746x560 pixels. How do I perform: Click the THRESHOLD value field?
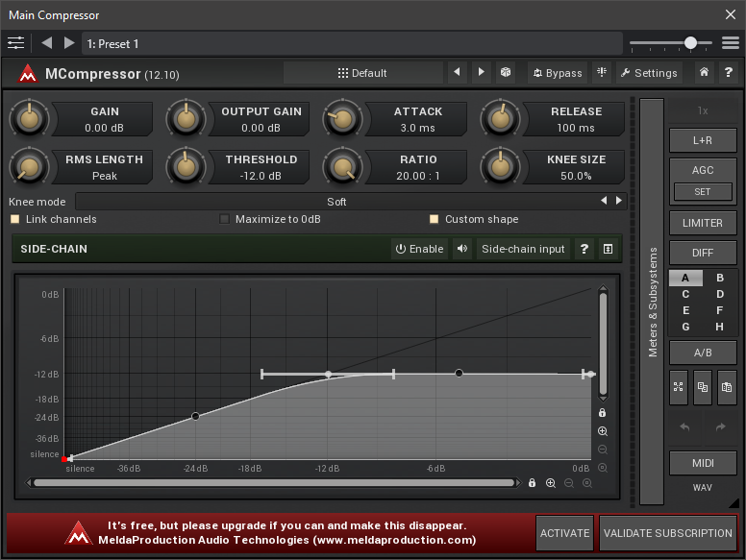[261, 167]
